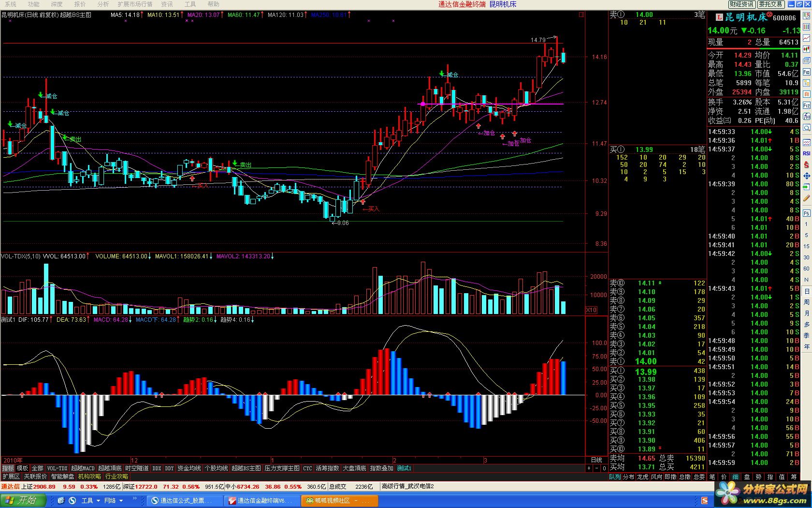Click the plus zoom button near 日线
Screen dimensions: 812x508
[x=589, y=468]
